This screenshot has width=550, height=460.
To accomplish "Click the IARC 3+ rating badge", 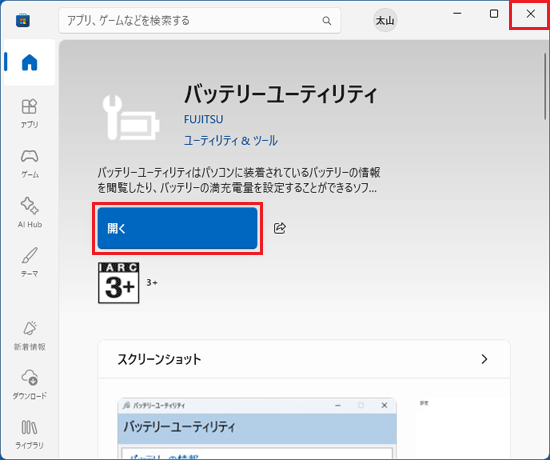I will (119, 282).
